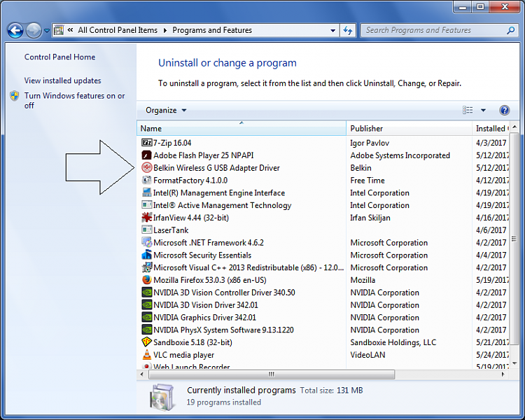Click the IrfanView red splat icon
Image resolution: width=525 pixels, height=420 pixels.
pos(147,218)
